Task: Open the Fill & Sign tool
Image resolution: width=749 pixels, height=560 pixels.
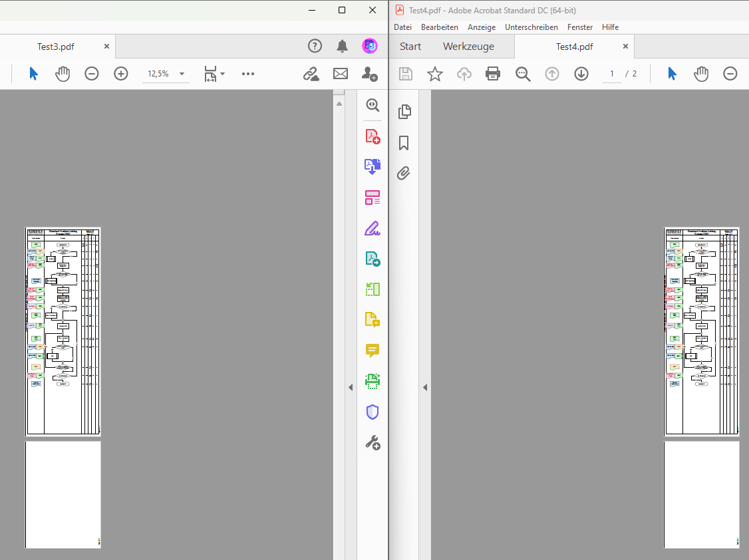Action: tap(373, 229)
